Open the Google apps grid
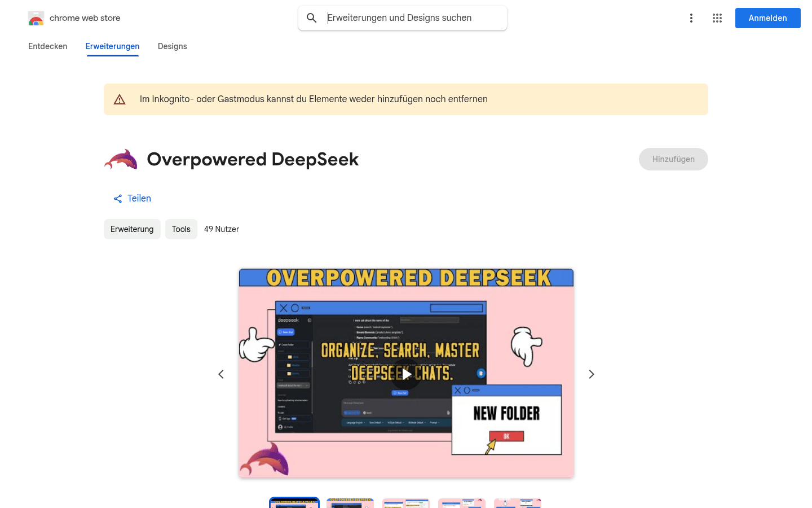812x508 pixels. coord(717,18)
